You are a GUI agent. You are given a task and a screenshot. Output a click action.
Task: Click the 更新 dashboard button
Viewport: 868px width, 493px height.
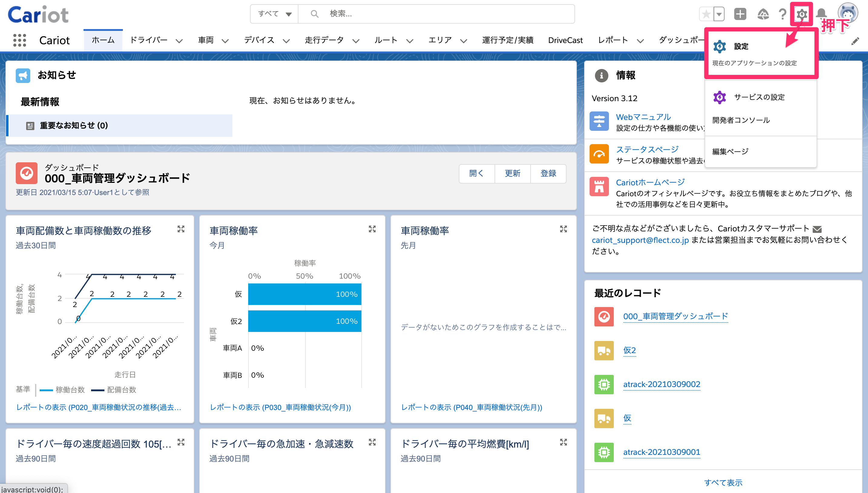[x=512, y=173]
